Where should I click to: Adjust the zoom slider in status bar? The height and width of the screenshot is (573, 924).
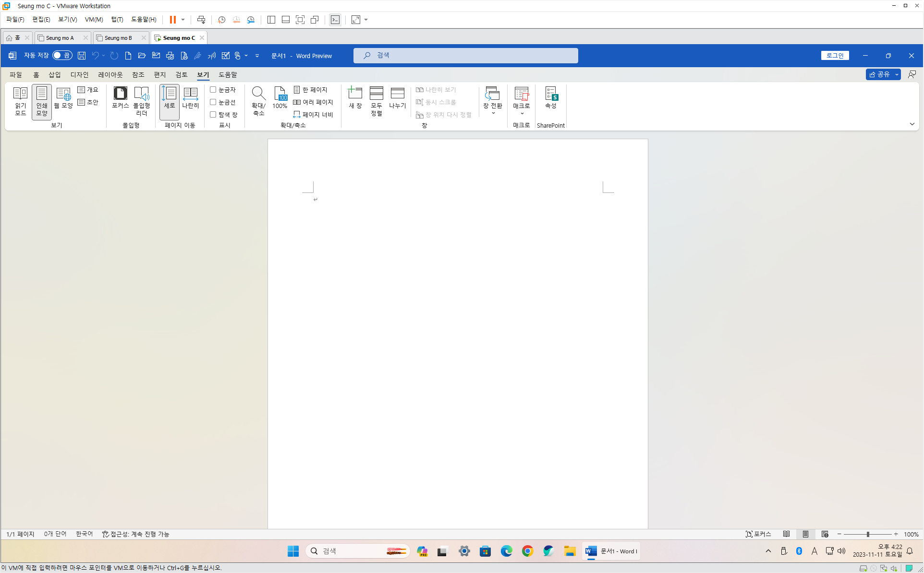pyautogui.click(x=868, y=534)
